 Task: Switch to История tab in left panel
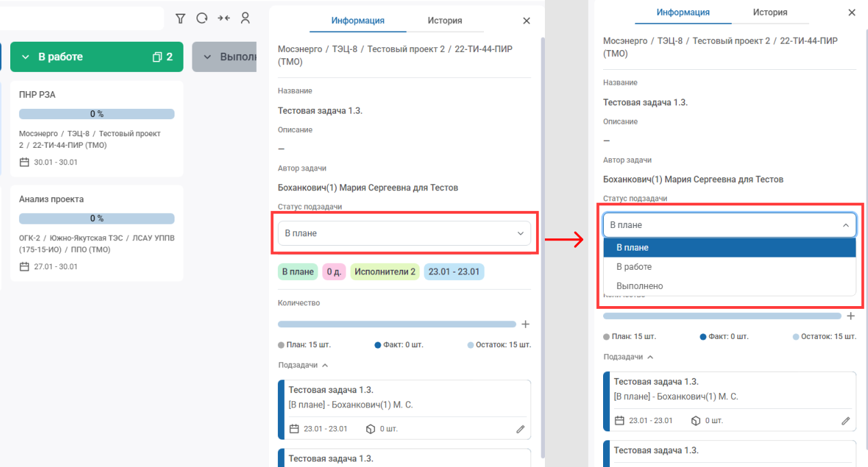coord(445,21)
